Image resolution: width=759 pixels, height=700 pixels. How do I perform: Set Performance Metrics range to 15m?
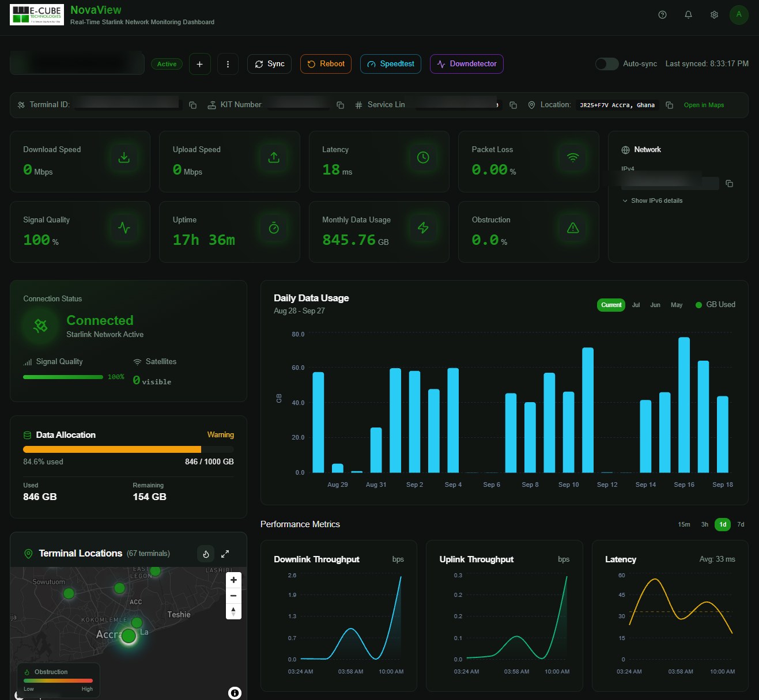[x=684, y=524]
